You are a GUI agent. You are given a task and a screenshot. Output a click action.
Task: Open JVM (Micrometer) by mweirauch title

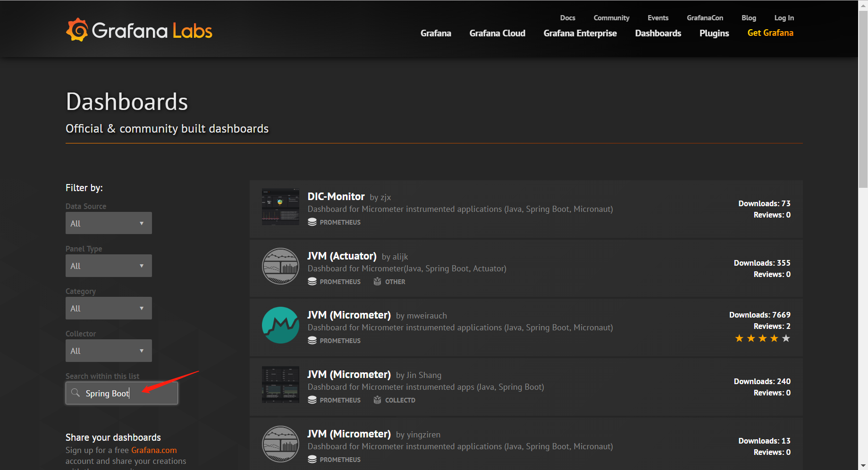349,315
